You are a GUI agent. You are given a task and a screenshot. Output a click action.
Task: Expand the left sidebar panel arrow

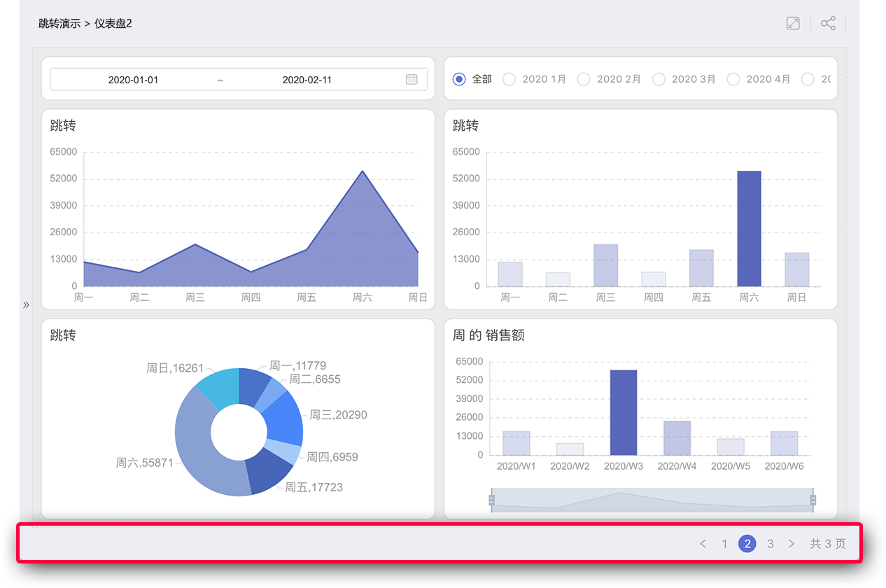click(x=26, y=304)
